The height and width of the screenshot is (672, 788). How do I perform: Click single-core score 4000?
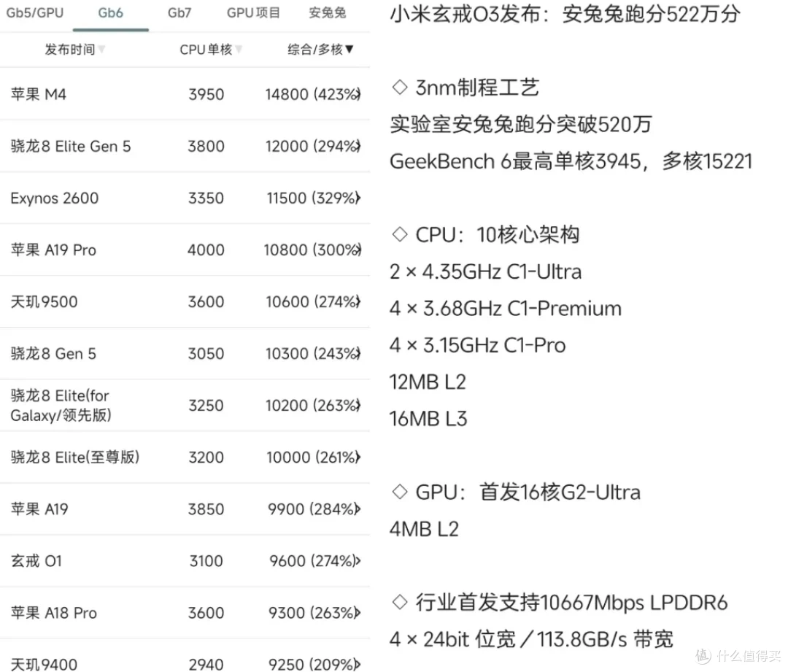pos(206,250)
